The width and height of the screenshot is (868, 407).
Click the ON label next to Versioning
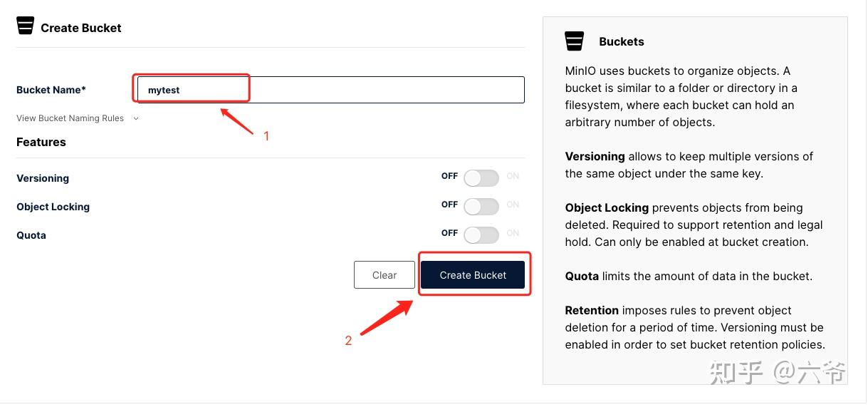(x=513, y=176)
